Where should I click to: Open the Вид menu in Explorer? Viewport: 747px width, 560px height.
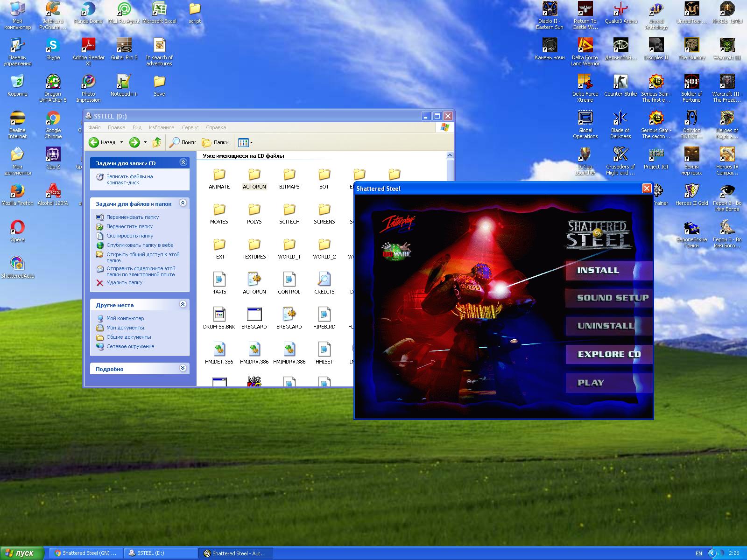click(x=137, y=127)
